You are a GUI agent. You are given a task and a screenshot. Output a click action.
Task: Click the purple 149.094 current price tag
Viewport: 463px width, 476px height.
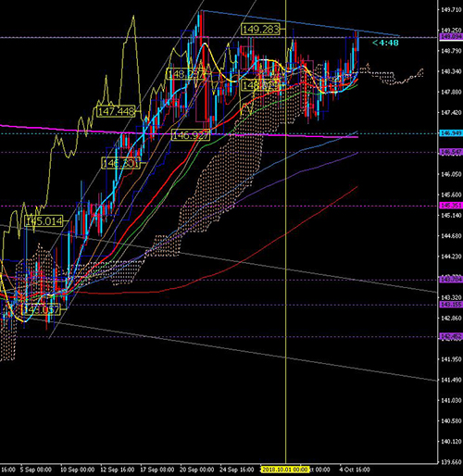[x=451, y=37]
